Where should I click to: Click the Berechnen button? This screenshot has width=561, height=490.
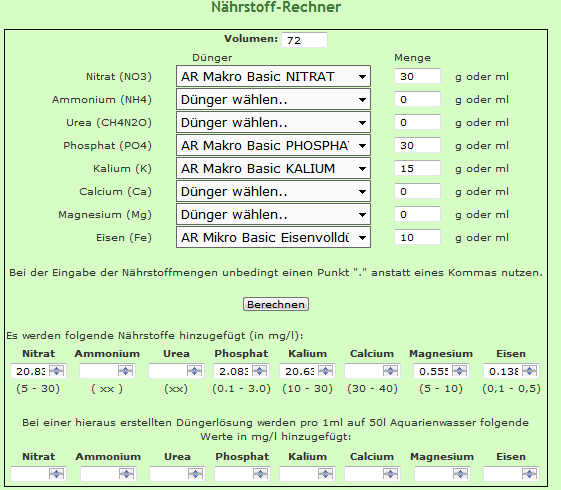click(x=276, y=304)
